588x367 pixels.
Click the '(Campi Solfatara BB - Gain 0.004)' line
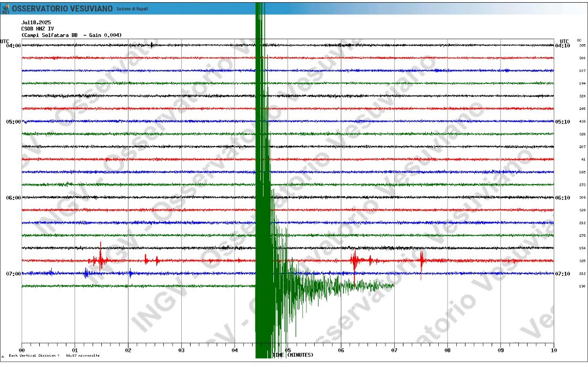[x=72, y=35]
